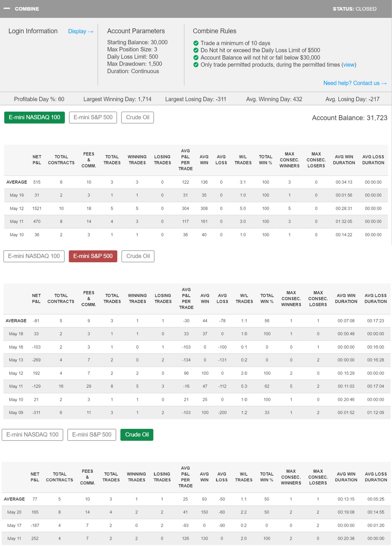Click Starting Balance: 30,000 parameter
This screenshot has width=392, height=546.
click(137, 42)
